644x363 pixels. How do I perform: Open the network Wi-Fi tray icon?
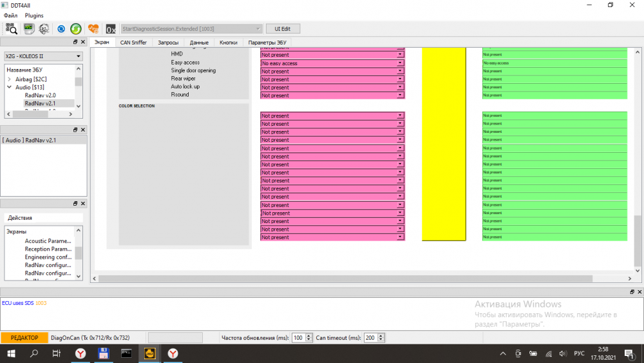(x=549, y=353)
